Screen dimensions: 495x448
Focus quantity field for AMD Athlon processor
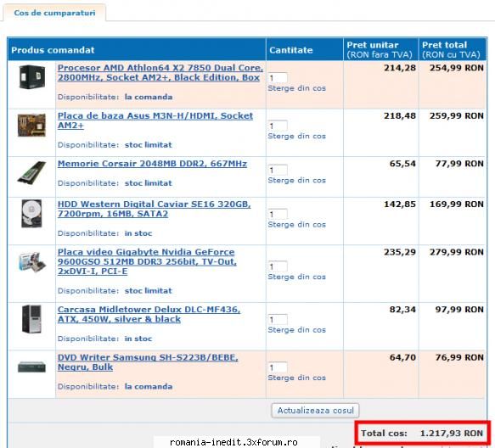pos(278,77)
